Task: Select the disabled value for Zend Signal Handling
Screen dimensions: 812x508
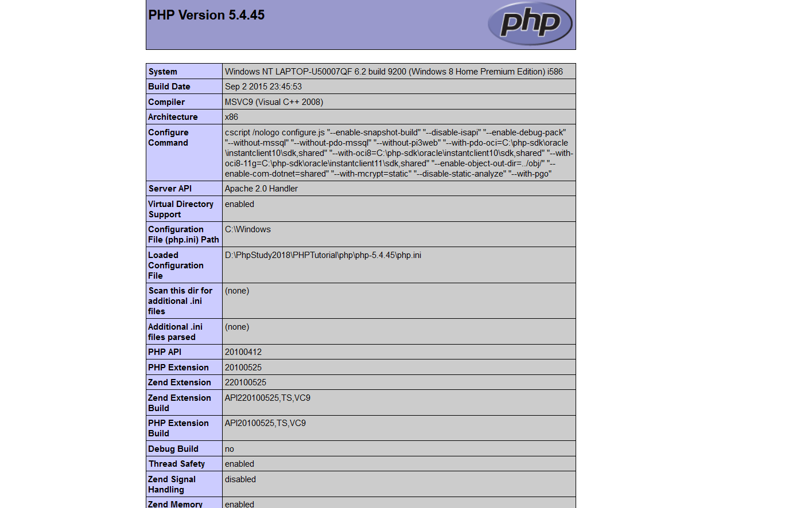Action: 240,479
